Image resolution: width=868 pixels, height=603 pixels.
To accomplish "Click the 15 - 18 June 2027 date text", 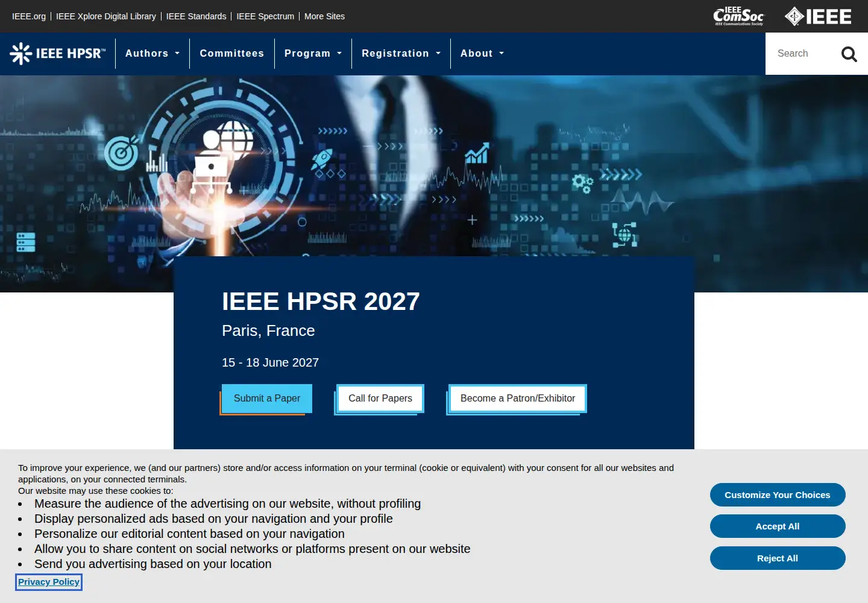I will pos(270,362).
